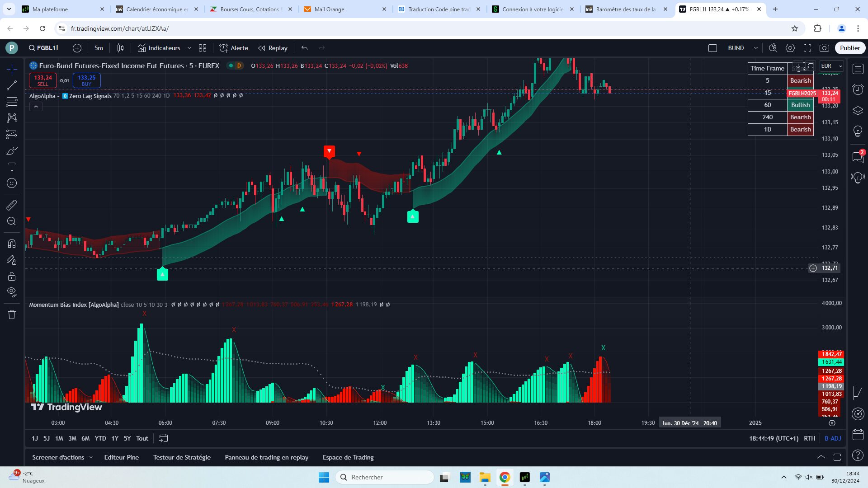Open the candlestick chart type selector
Viewport: 868px width, 488px height.
point(120,48)
